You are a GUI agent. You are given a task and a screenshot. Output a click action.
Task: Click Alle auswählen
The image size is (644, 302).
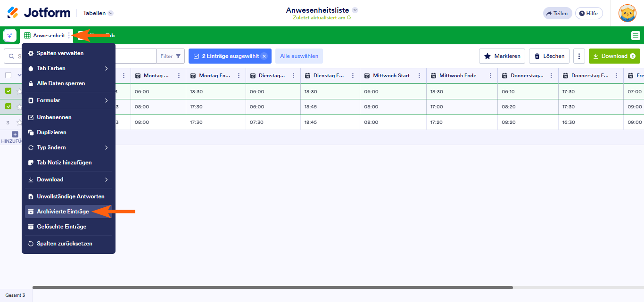pos(299,56)
